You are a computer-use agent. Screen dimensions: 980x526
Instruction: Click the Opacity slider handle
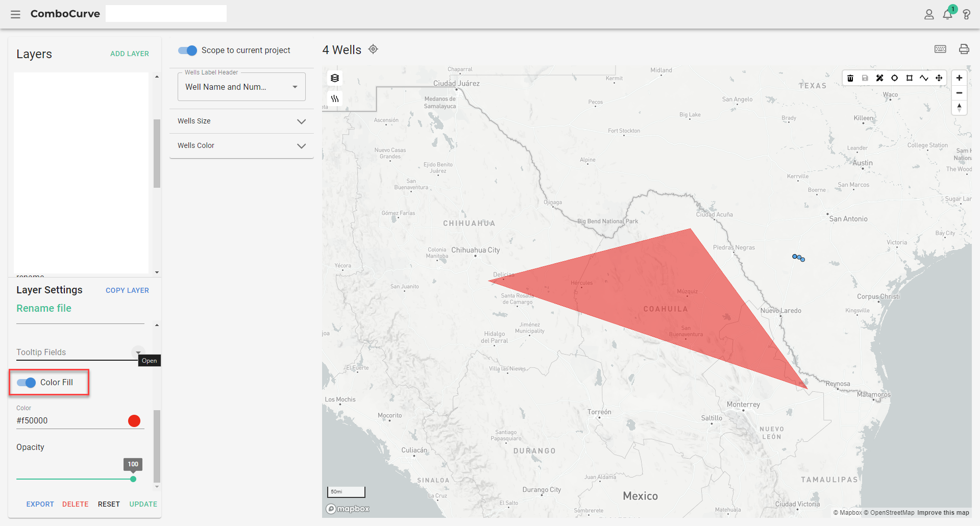133,479
